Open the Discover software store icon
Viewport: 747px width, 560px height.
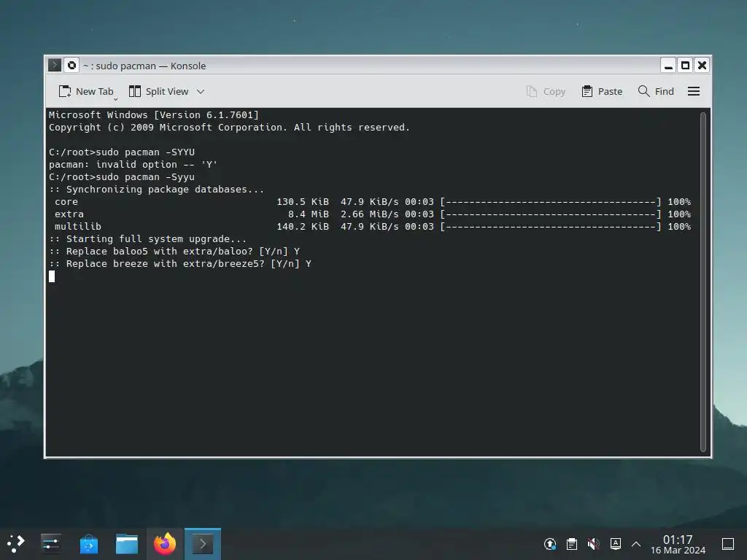click(x=88, y=544)
